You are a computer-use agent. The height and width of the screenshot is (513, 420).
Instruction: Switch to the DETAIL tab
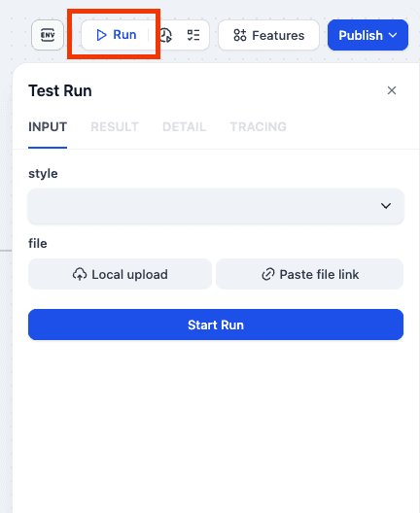point(185,127)
